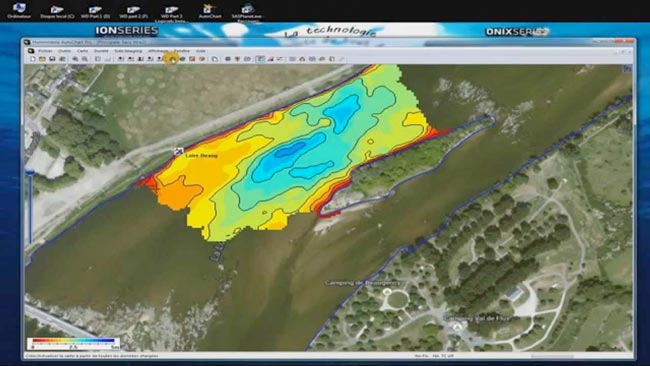
Task: Open the Outils menu
Action: [x=64, y=51]
